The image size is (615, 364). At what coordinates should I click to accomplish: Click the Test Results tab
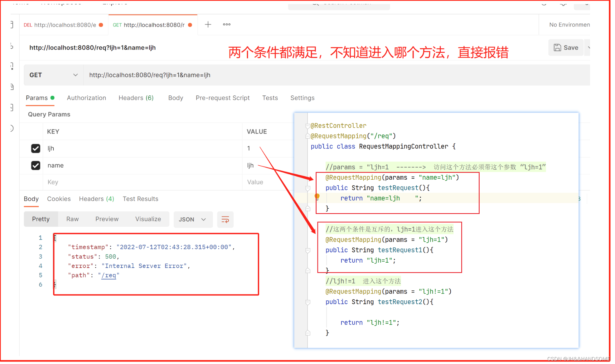[x=141, y=199]
